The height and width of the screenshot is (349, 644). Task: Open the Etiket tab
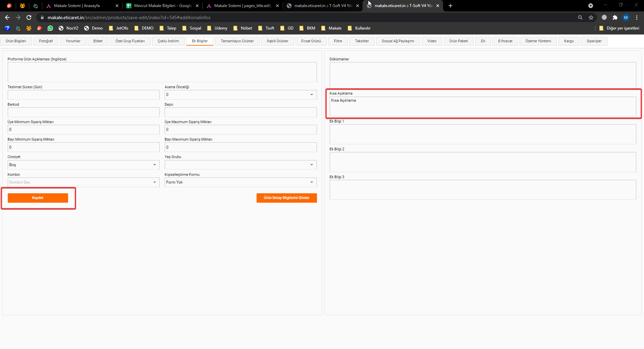tap(98, 41)
